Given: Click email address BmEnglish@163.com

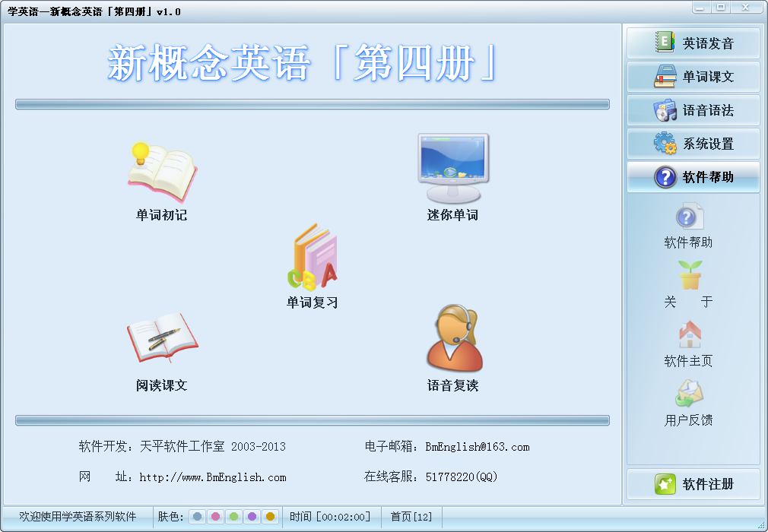Looking at the screenshot, I should (477, 447).
